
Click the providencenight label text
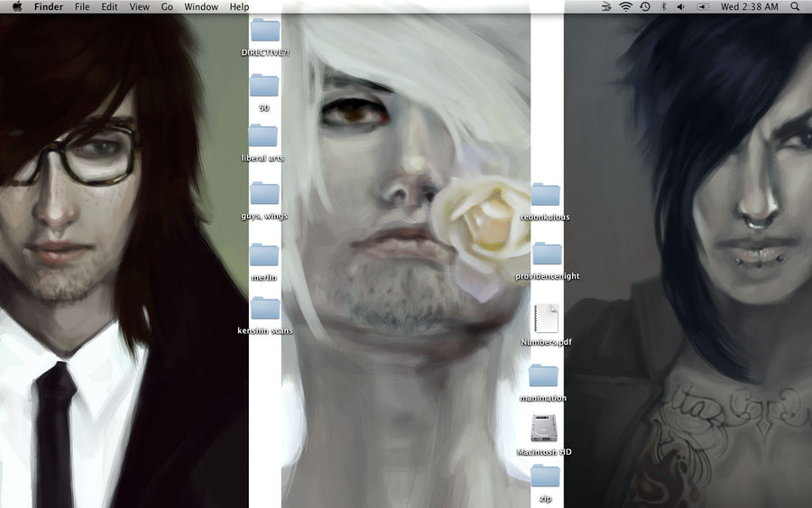click(547, 276)
